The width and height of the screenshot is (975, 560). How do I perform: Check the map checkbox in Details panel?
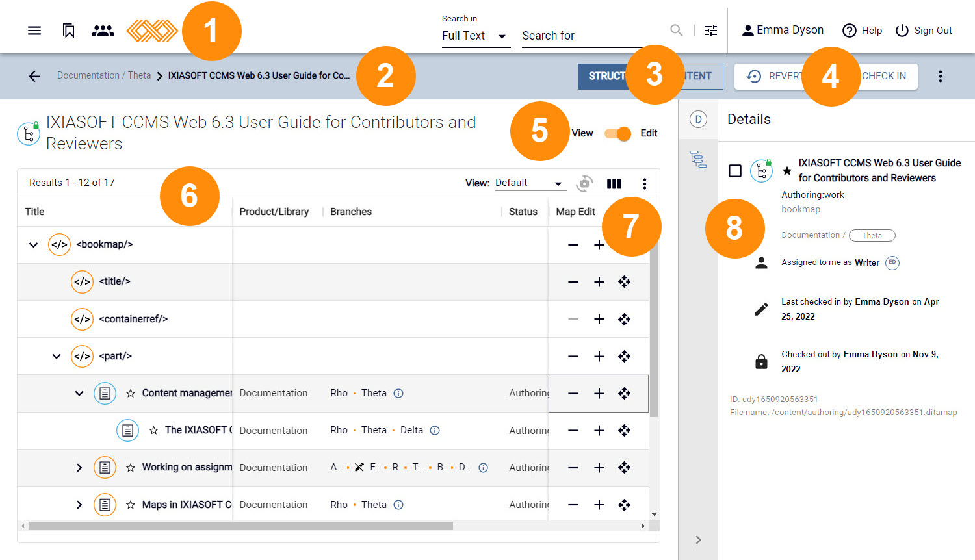[735, 171]
